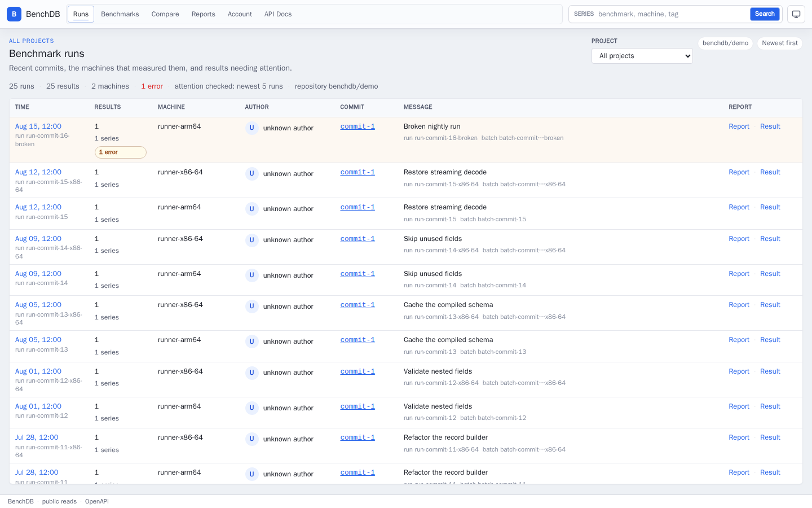
Task: Click the Cache the compiled schema message in x86-64 row
Action: 448,305
